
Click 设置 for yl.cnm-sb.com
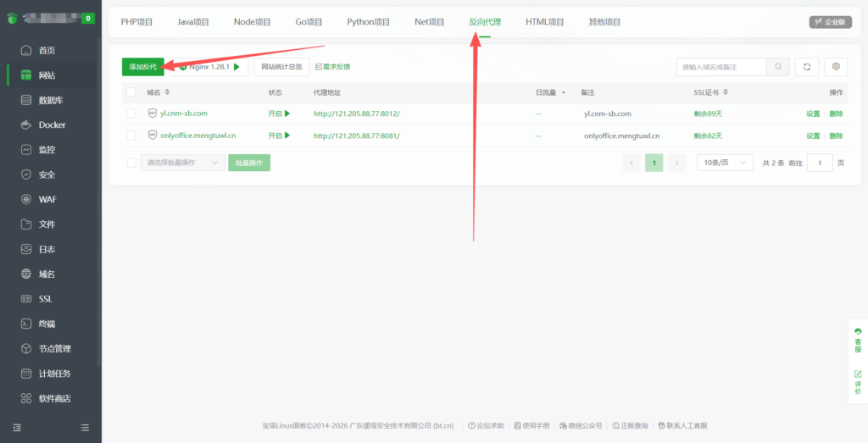[813, 114]
